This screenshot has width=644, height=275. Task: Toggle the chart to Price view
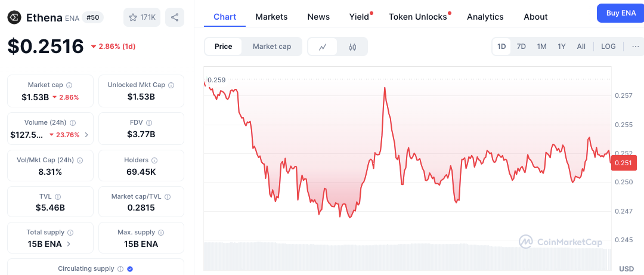coord(224,47)
